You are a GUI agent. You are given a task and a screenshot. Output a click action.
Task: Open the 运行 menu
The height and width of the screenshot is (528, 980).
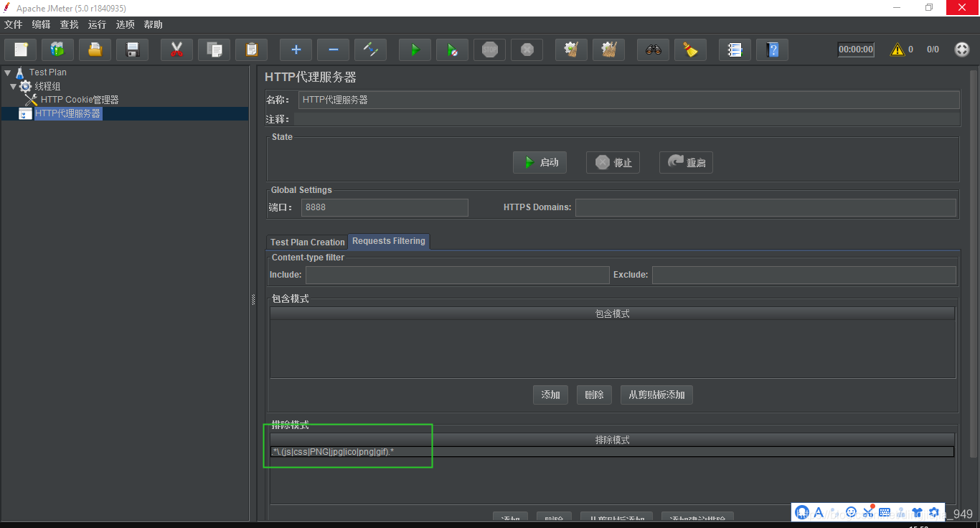coord(98,24)
